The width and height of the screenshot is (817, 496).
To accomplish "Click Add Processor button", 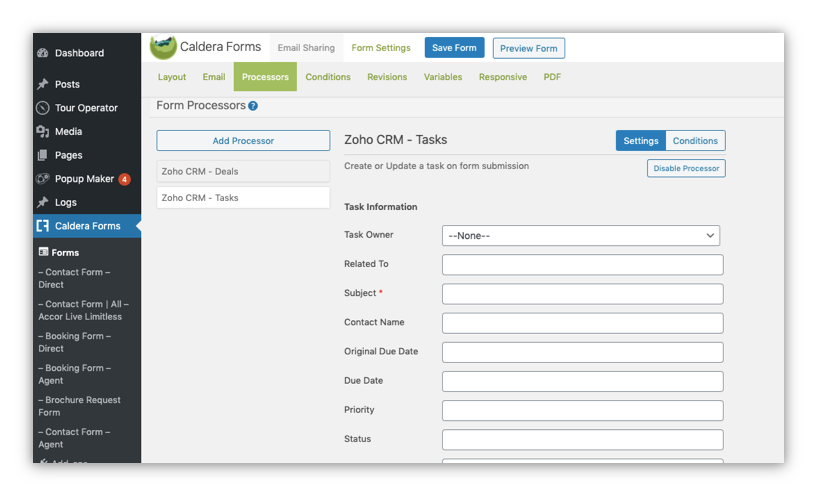I will (243, 141).
